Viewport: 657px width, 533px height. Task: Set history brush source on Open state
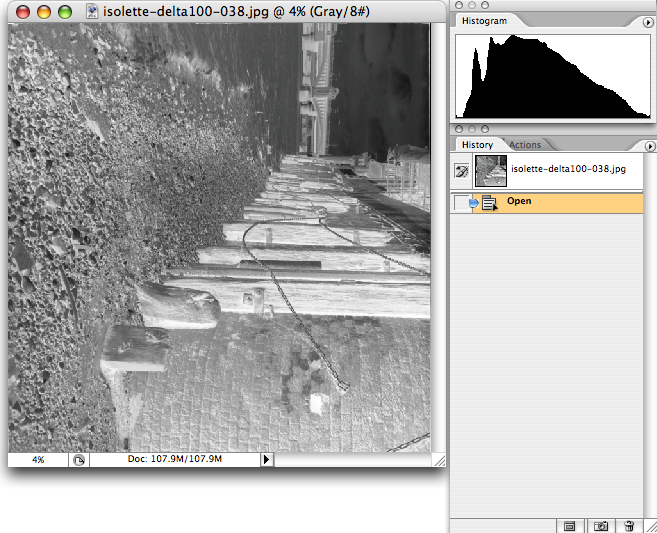461,203
